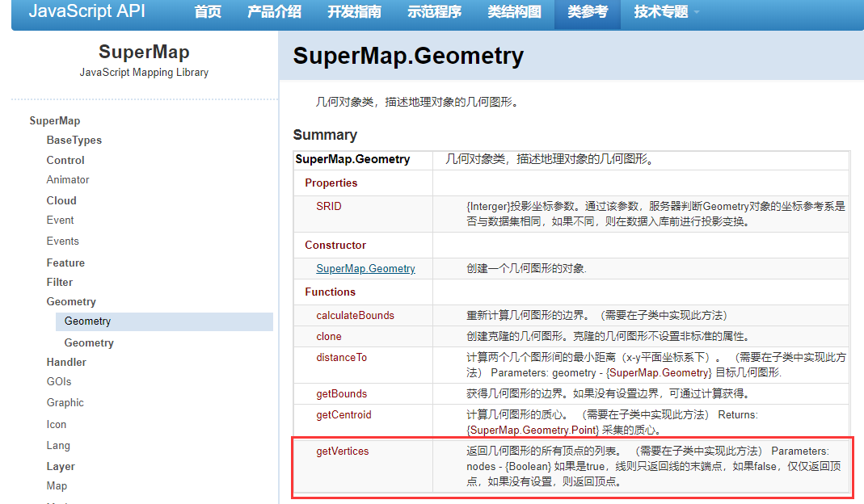Click the JavaScript Mapping Library subtitle
Image resolution: width=864 pixels, height=504 pixels.
click(x=144, y=72)
